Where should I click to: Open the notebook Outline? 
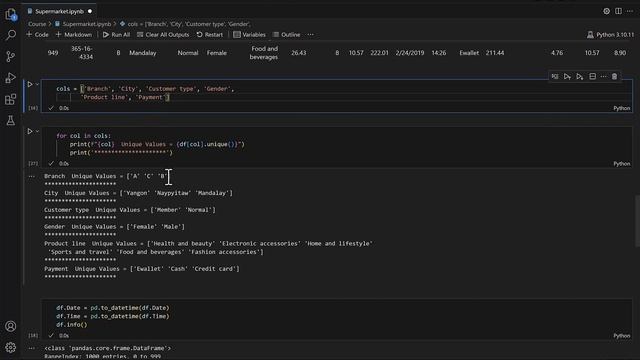(x=287, y=35)
